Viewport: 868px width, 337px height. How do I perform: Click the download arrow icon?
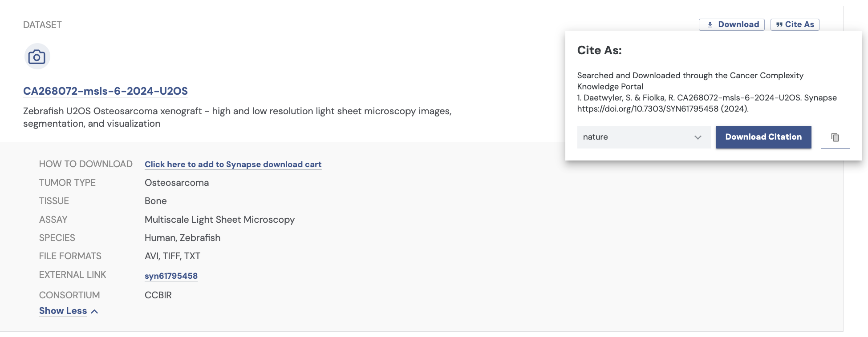(x=710, y=25)
